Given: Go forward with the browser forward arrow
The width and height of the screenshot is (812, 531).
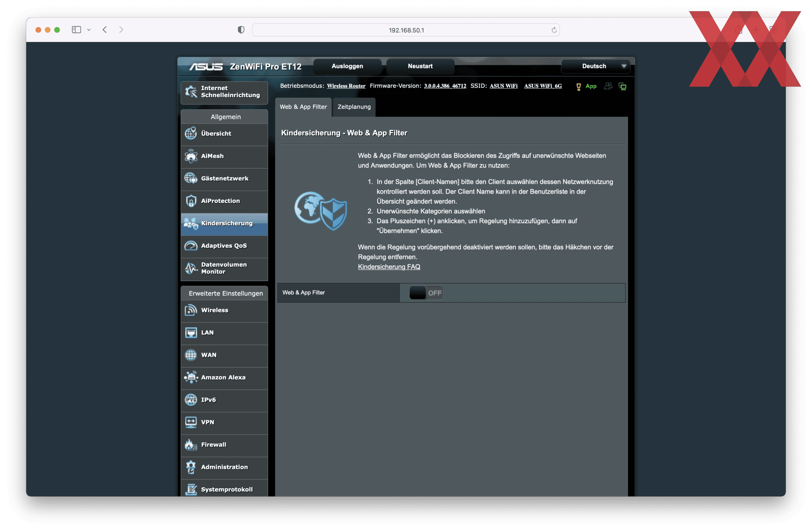Looking at the screenshot, I should [x=121, y=30].
